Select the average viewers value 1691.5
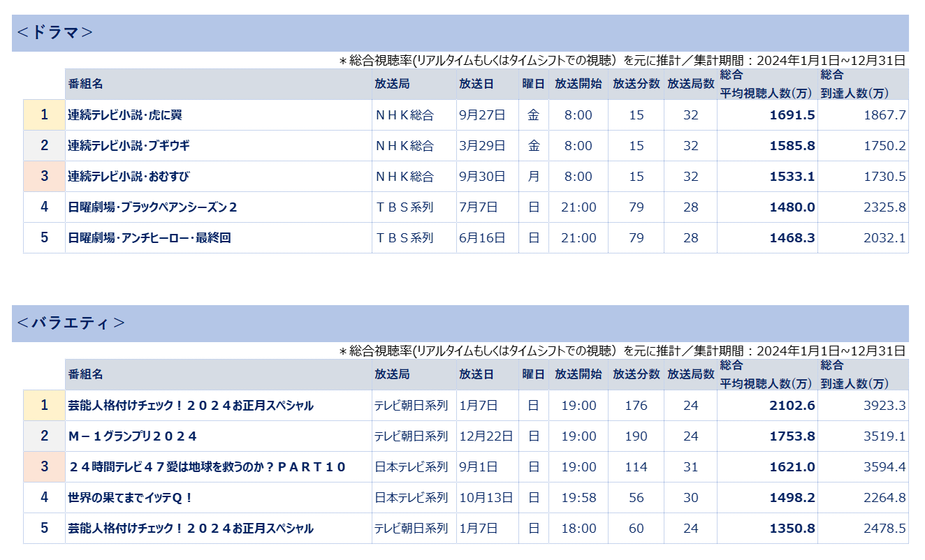 click(792, 115)
